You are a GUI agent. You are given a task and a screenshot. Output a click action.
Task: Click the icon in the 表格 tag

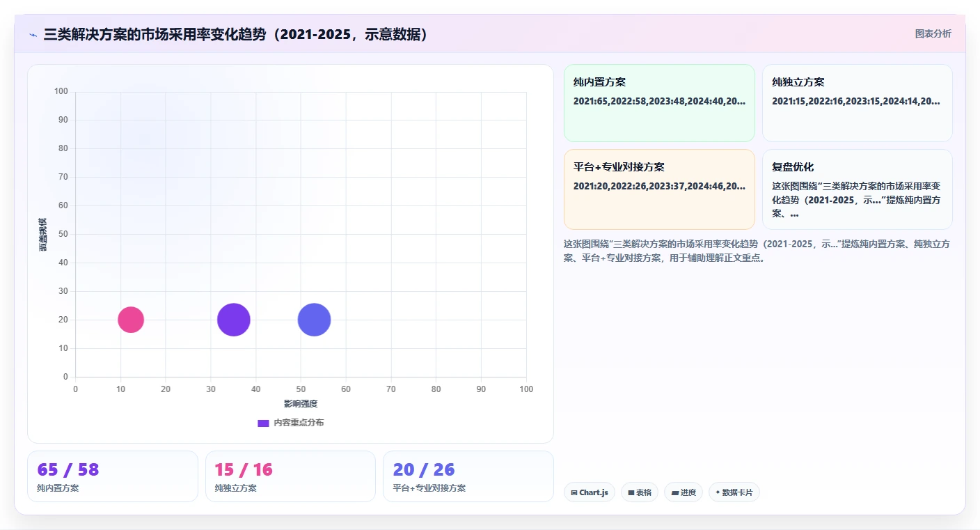631,492
